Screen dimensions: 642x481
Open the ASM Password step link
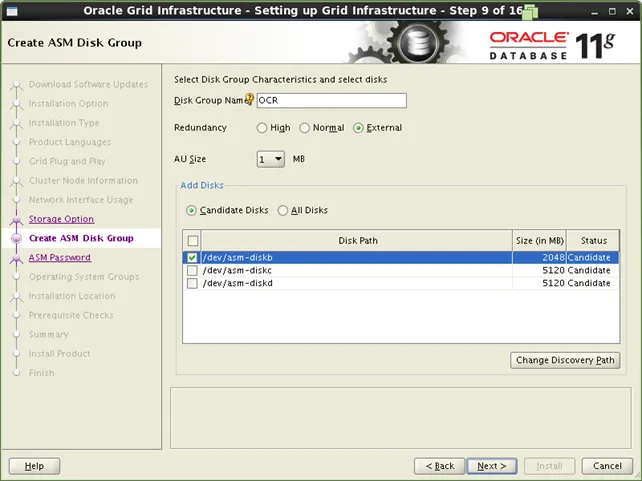point(59,258)
